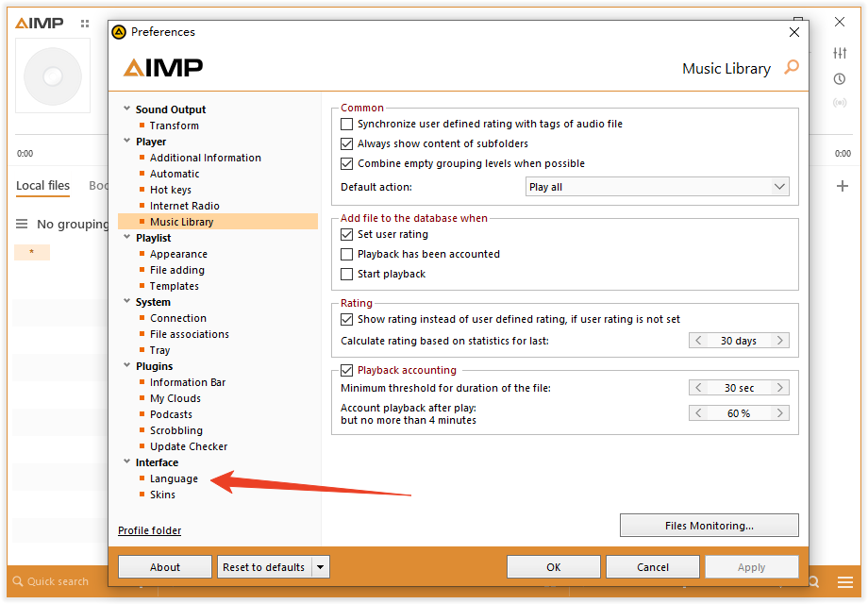Increase the 30 days rating period
This screenshot has width=868, height=604.
coord(780,341)
